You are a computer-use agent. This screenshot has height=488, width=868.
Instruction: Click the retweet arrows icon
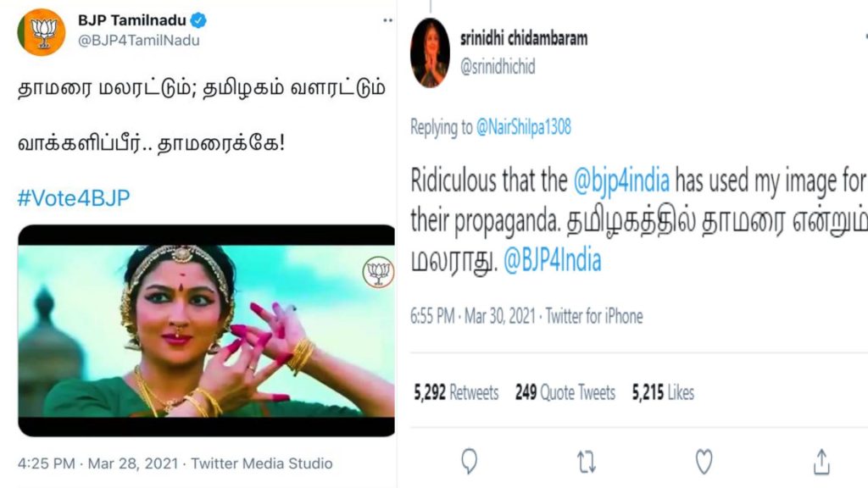[x=587, y=462]
